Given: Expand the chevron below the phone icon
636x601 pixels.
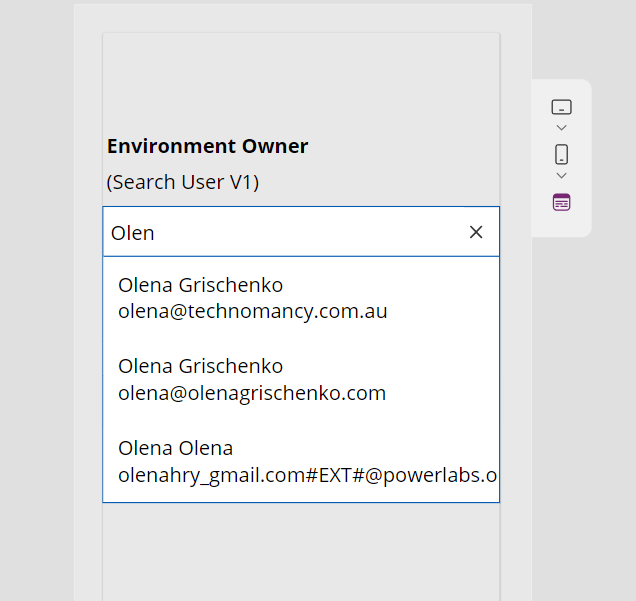Looking at the screenshot, I should point(561,176).
